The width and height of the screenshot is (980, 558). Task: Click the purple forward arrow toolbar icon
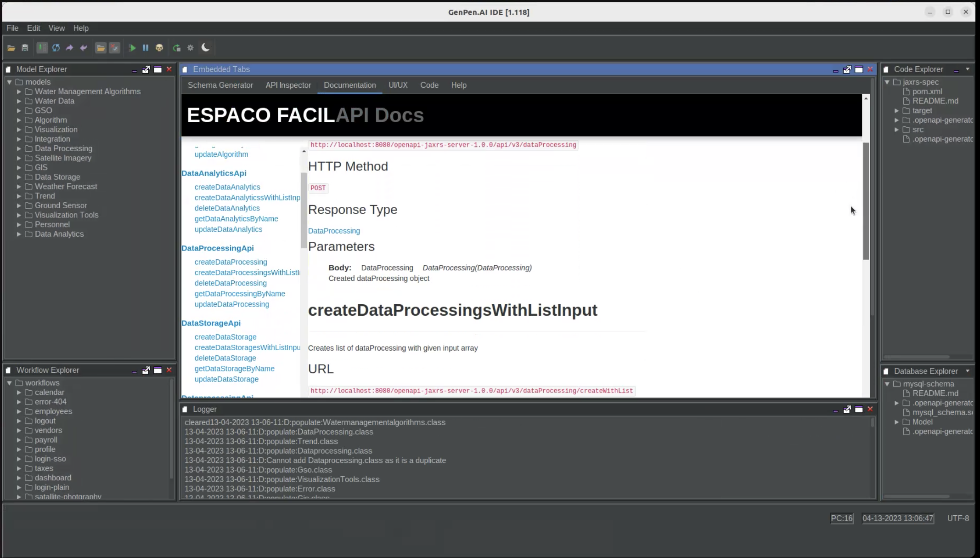(x=69, y=48)
